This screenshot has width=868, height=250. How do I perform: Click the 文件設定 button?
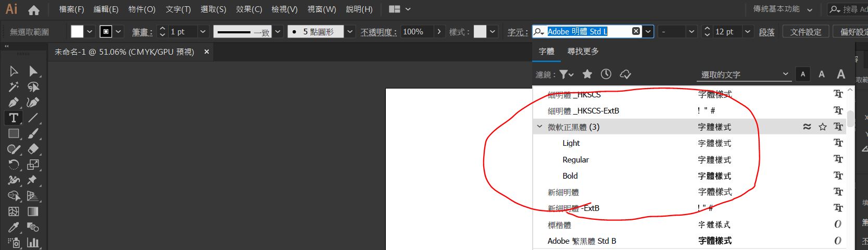[806, 31]
